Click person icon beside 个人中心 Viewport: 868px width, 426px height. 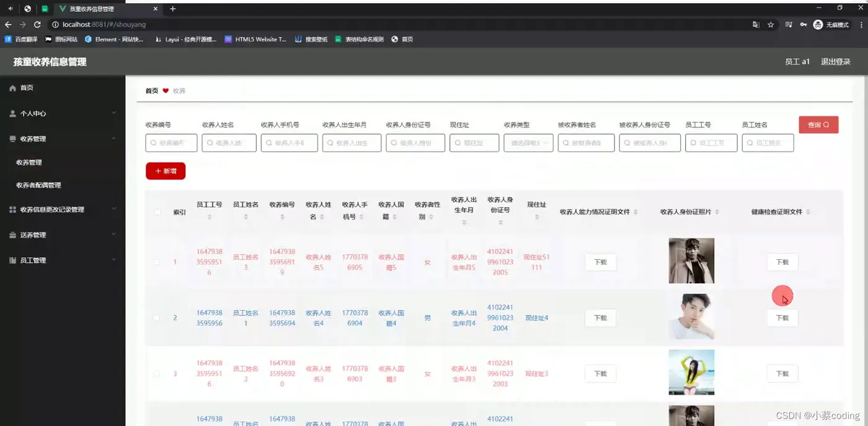[x=12, y=113]
